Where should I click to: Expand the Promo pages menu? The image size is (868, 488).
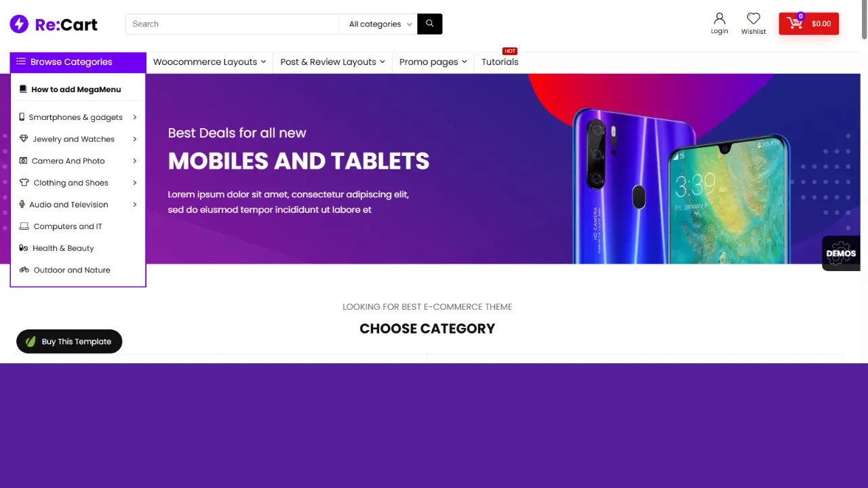click(433, 62)
